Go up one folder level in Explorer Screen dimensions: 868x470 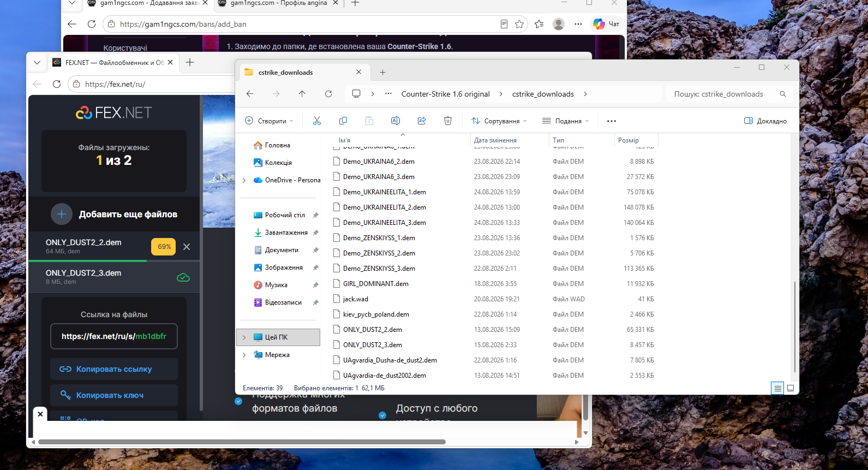pos(302,94)
